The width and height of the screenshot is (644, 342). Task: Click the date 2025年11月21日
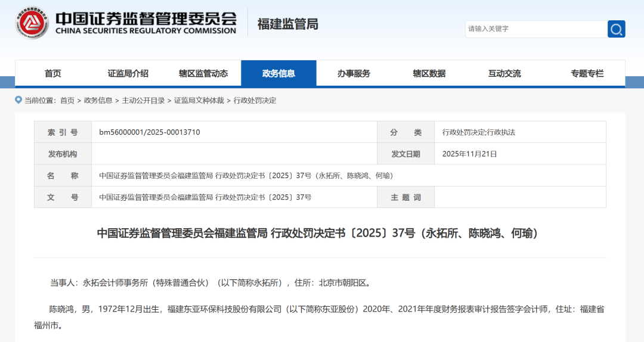[469, 154]
